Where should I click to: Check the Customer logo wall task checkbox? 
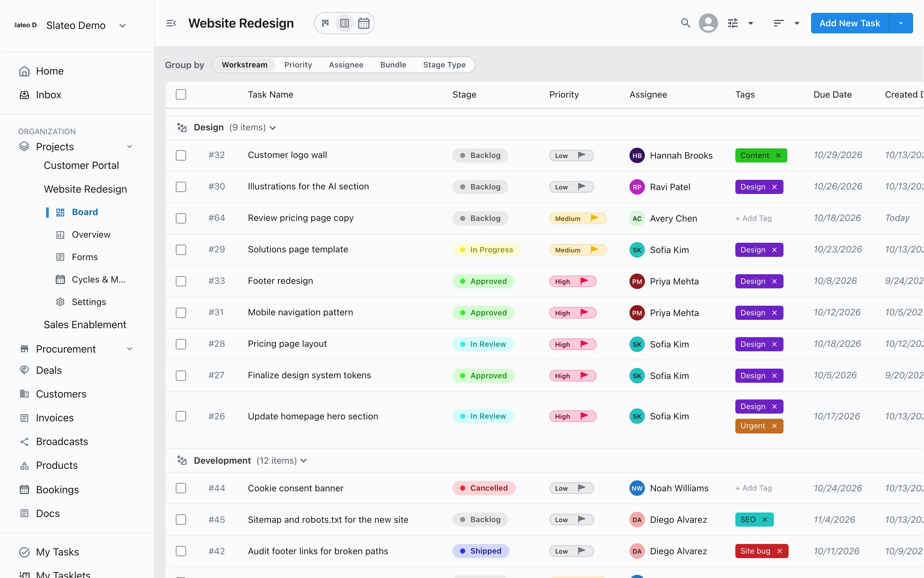181,156
